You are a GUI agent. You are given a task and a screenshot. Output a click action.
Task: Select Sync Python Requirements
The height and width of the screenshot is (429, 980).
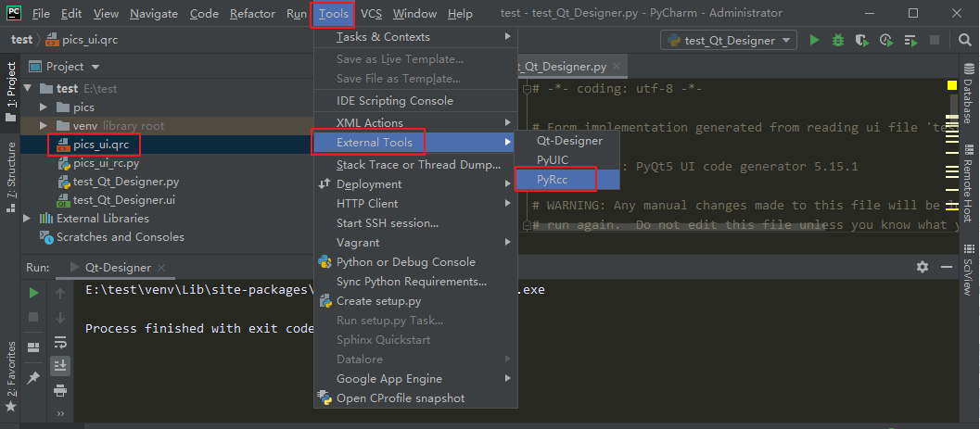click(x=415, y=282)
